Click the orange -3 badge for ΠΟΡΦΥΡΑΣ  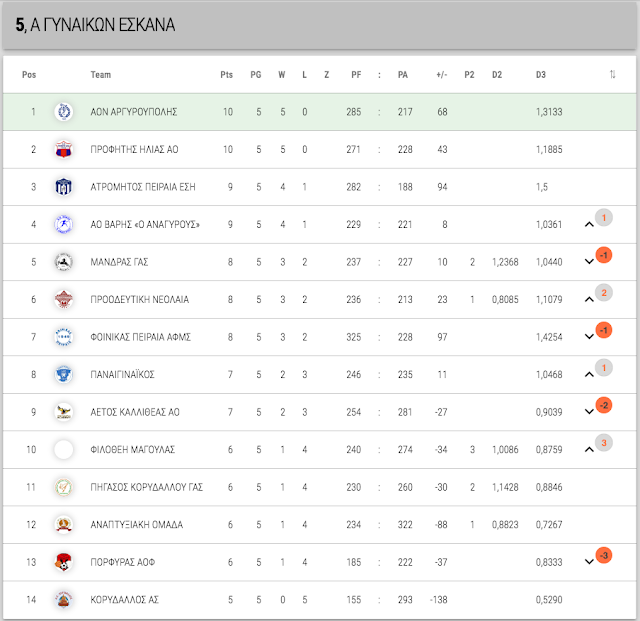coord(604,555)
